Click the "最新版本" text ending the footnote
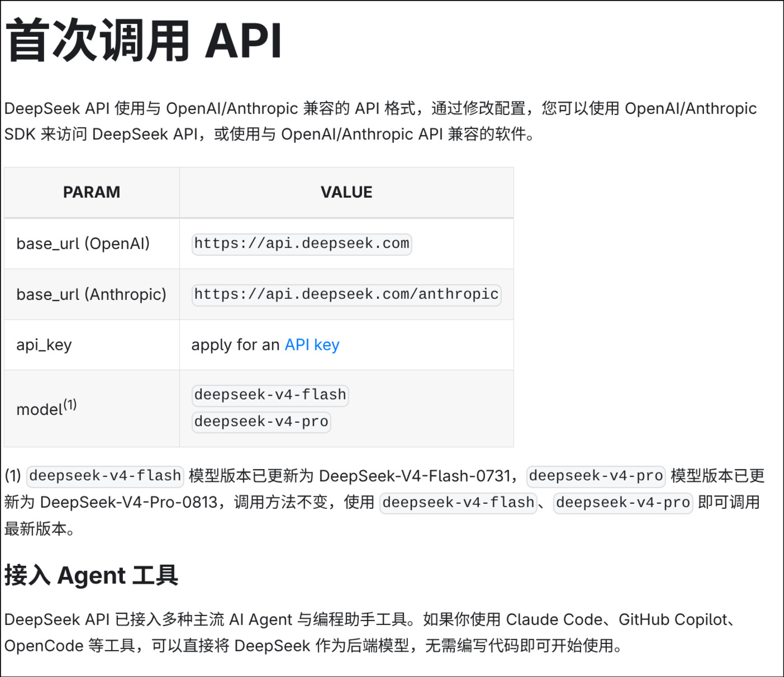Image resolution: width=784 pixels, height=677 pixels. [36, 528]
